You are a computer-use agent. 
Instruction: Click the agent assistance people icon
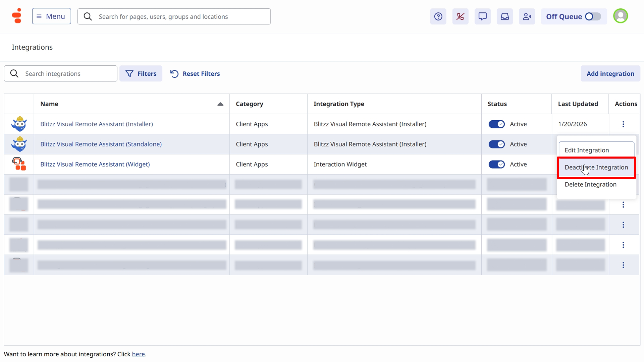(527, 16)
